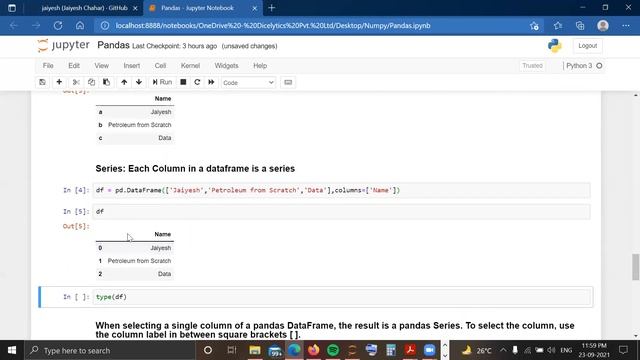Image resolution: width=640 pixels, height=360 pixels.
Task: Move selected cell down arrow
Action: [x=139, y=82]
